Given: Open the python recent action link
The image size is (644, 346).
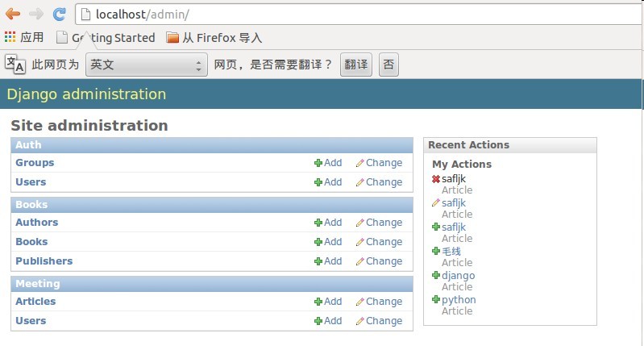Looking at the screenshot, I should click(x=459, y=299).
